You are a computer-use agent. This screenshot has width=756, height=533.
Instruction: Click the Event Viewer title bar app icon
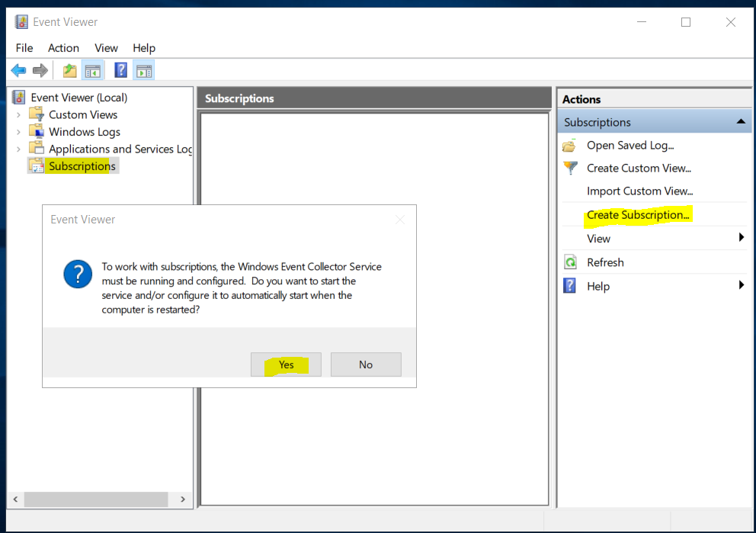[x=21, y=21]
